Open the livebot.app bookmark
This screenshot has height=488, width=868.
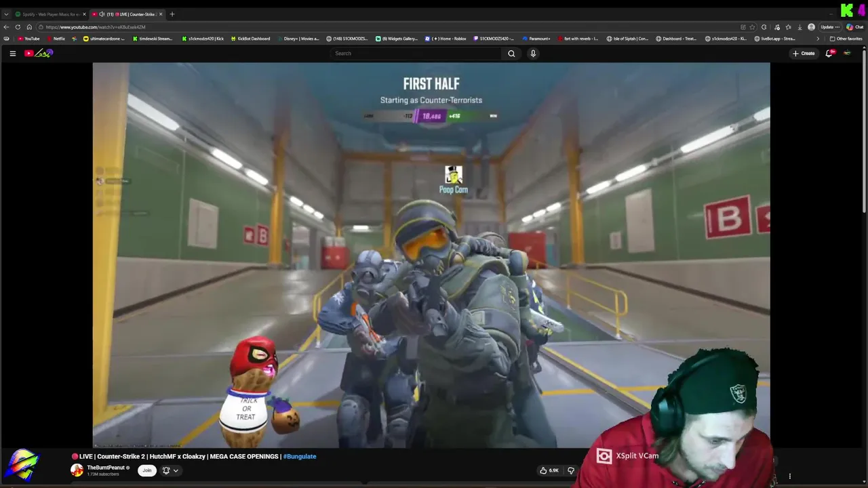pyautogui.click(x=774, y=39)
